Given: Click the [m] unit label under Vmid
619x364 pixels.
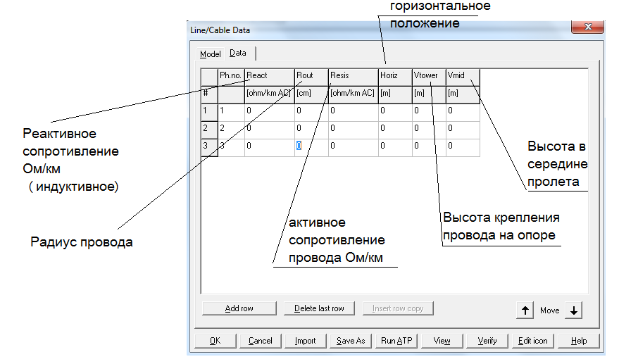Looking at the screenshot, I should click(454, 94).
